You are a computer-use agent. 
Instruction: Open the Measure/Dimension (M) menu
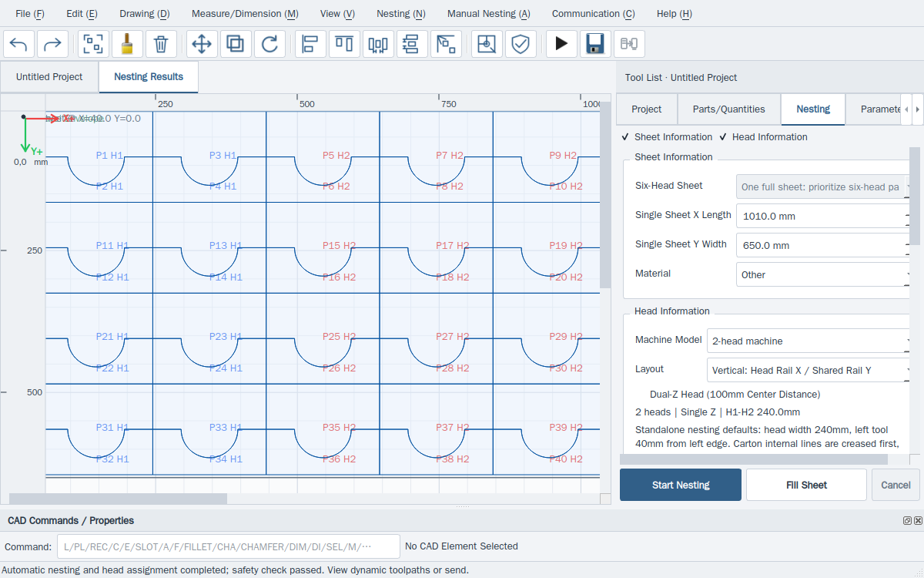click(245, 14)
